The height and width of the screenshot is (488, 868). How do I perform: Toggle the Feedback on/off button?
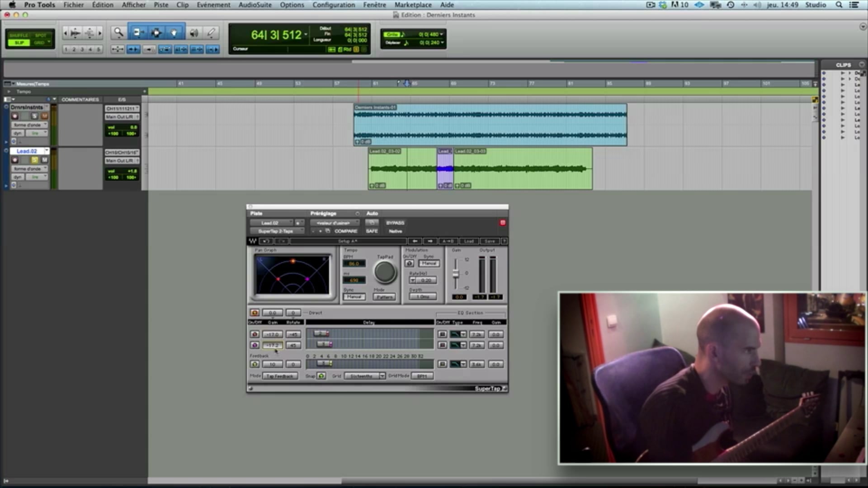point(255,364)
